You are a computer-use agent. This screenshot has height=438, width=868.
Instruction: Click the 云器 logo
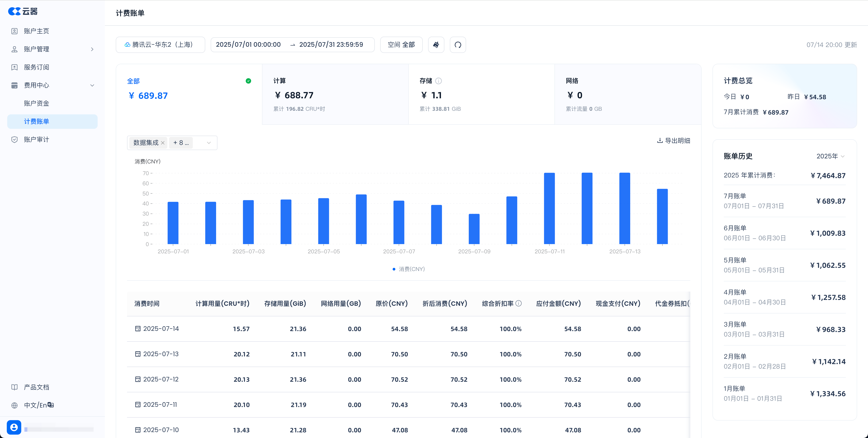click(x=23, y=12)
